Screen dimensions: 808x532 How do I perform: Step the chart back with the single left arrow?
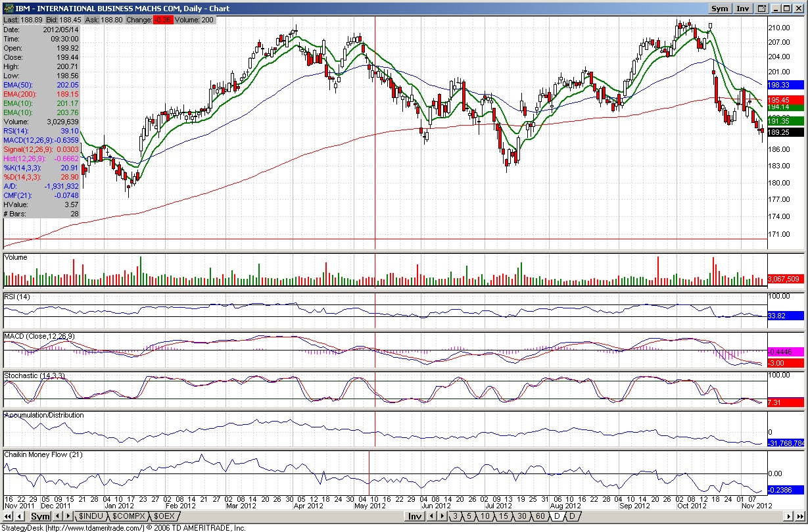[20, 516]
